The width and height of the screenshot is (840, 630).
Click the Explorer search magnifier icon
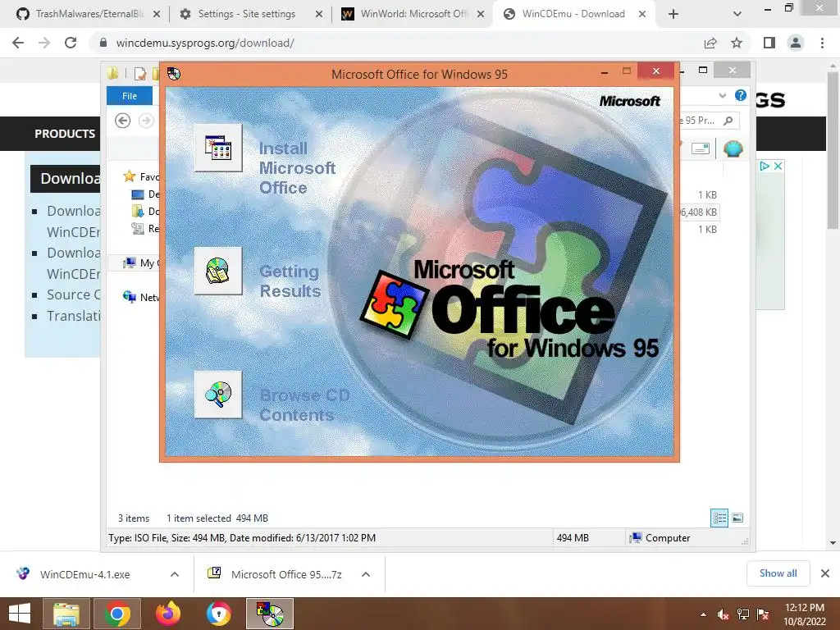728,121
